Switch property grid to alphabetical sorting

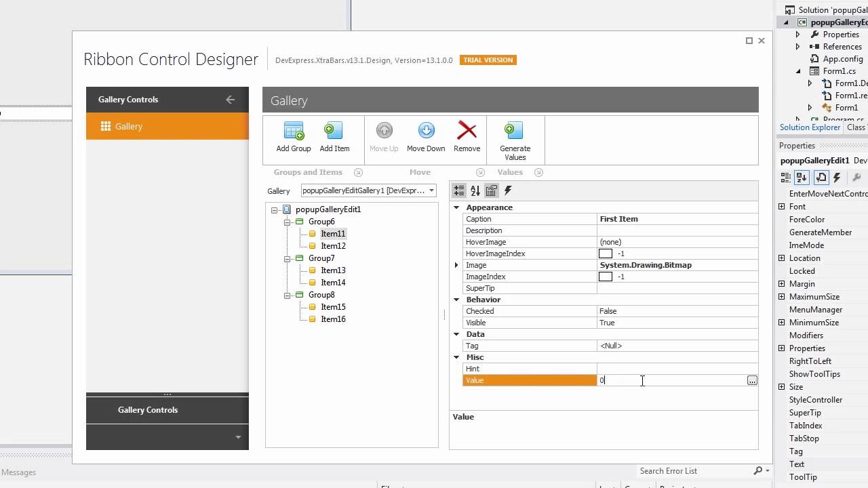pyautogui.click(x=475, y=190)
